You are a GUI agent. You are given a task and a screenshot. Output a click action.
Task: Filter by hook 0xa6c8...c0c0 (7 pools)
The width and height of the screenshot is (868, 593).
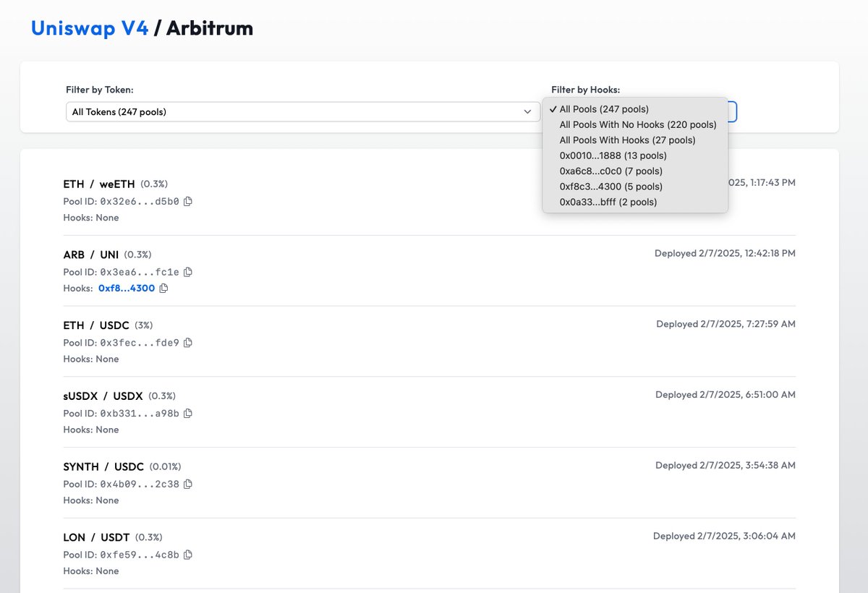635,171
